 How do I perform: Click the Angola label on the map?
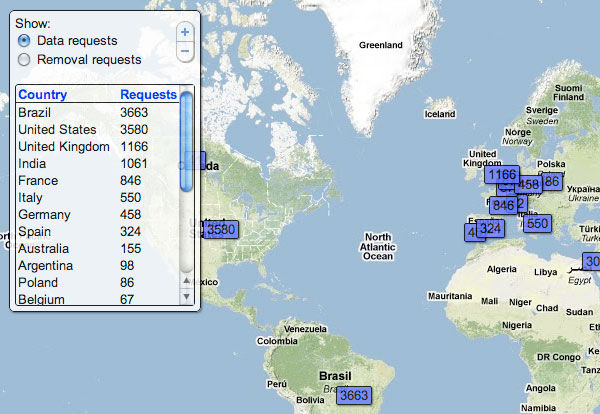click(540, 388)
